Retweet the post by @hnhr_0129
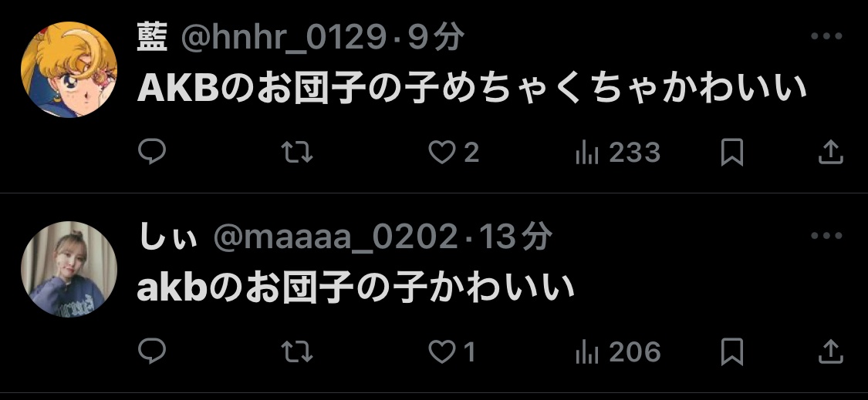The width and height of the screenshot is (868, 400). click(297, 152)
